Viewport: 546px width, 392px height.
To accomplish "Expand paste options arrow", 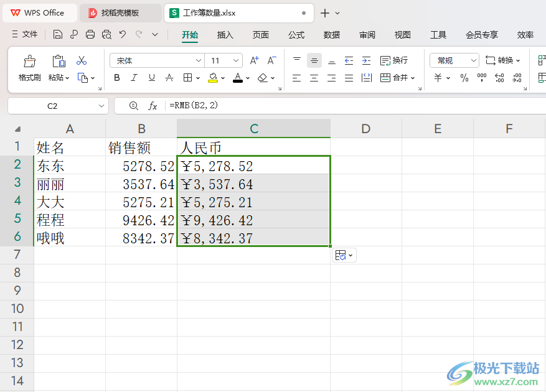I will coord(67,78).
